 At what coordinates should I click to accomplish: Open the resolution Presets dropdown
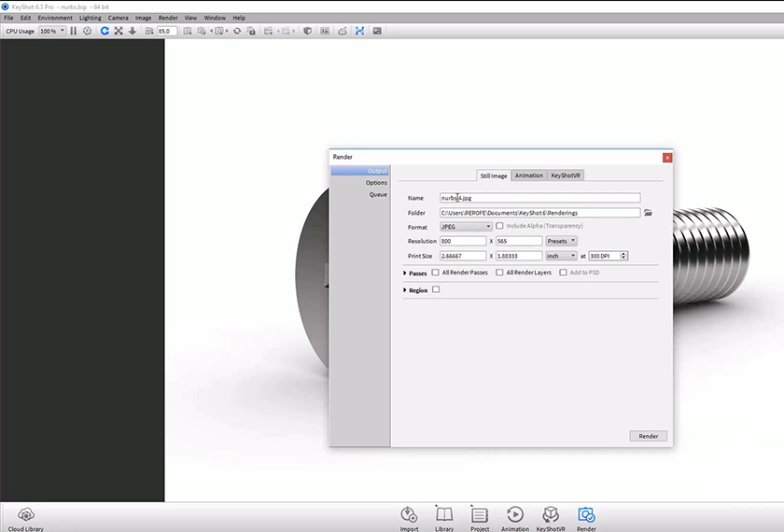561,241
